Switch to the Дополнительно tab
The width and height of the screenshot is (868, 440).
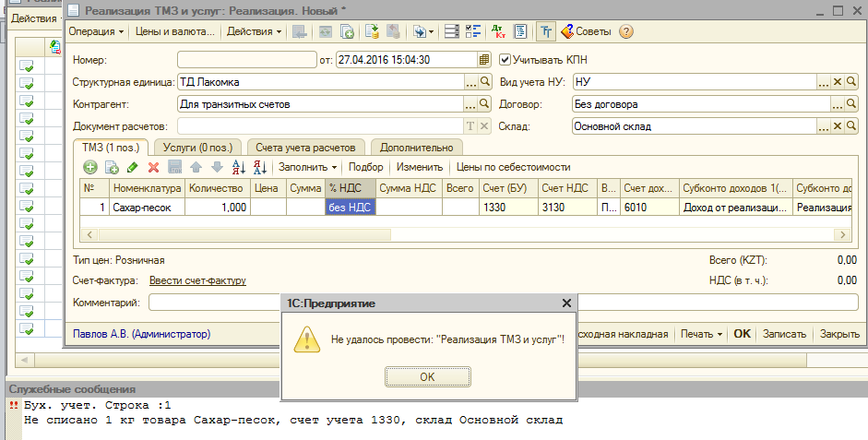(416, 148)
